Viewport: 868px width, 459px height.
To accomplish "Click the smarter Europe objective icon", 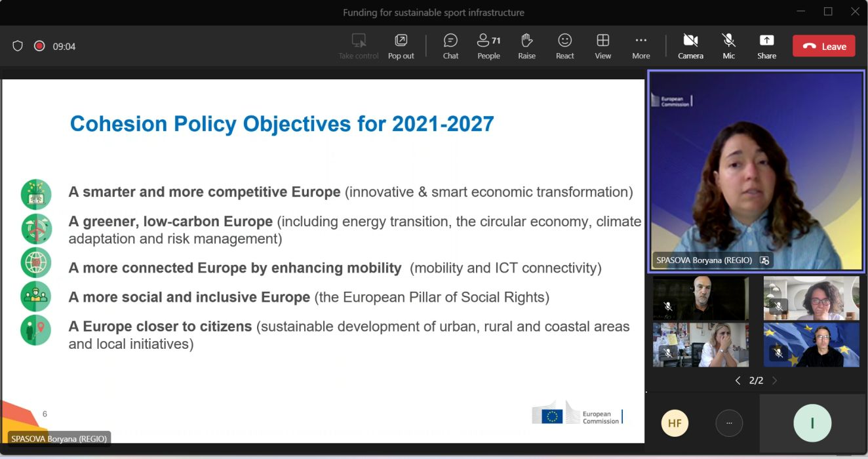I will tap(35, 194).
